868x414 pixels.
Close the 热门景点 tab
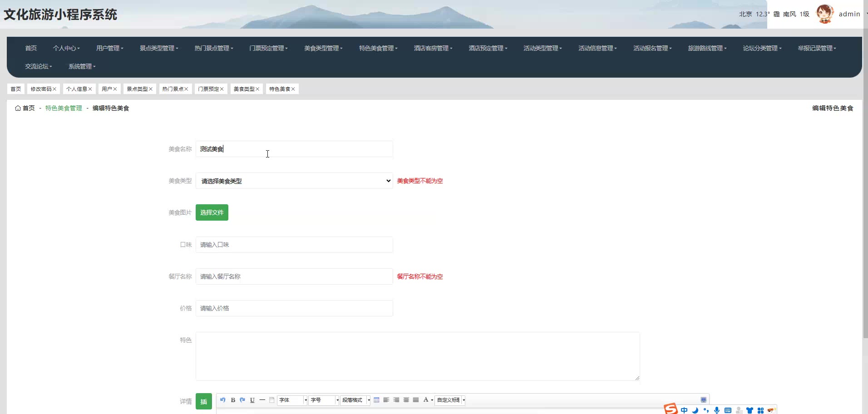click(186, 89)
